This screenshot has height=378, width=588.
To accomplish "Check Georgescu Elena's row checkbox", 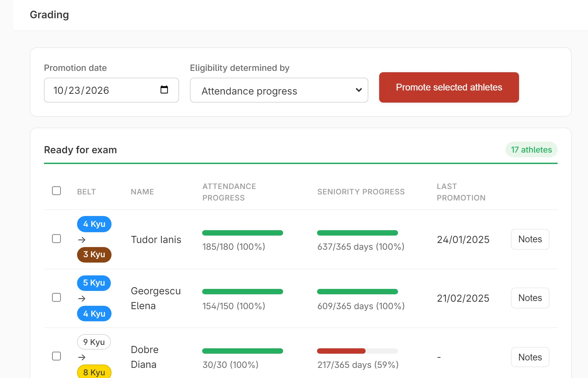I will (x=56, y=297).
